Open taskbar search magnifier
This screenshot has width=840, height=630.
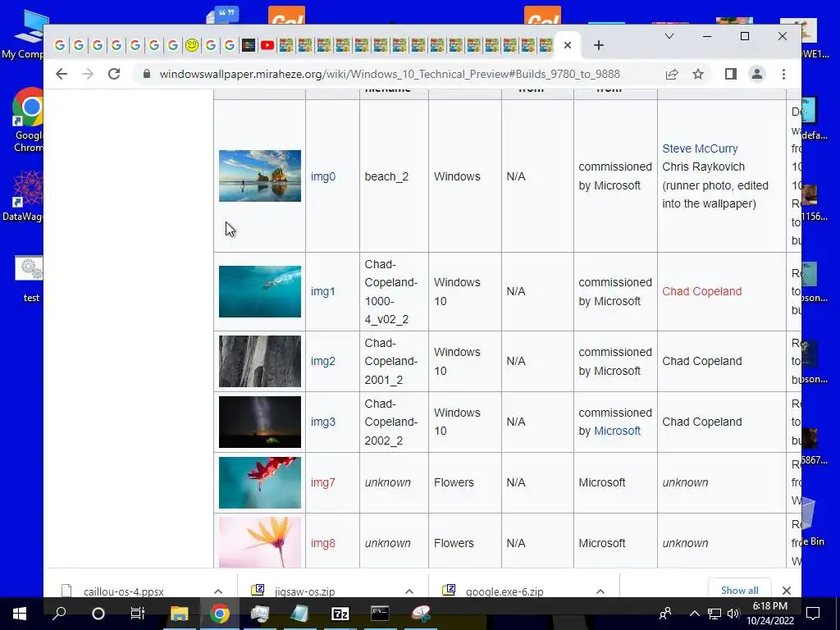(x=59, y=614)
